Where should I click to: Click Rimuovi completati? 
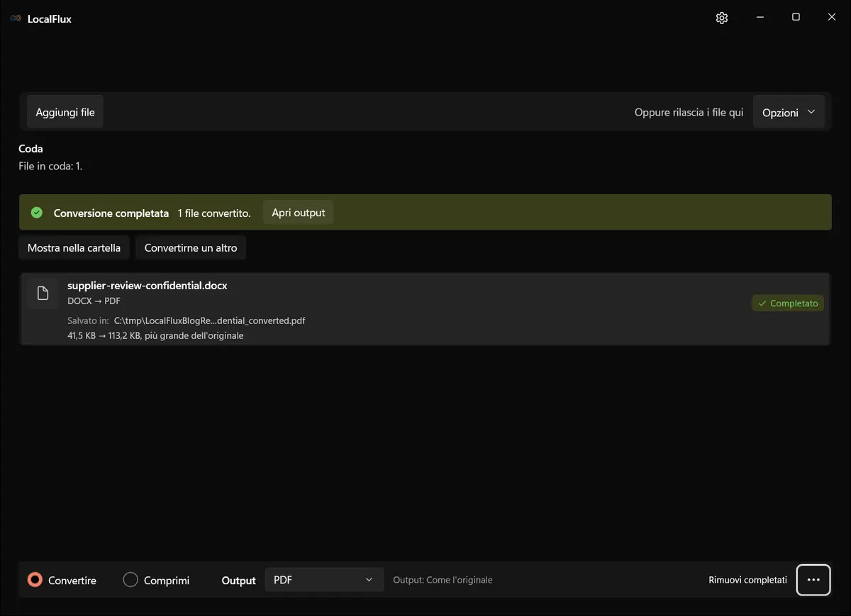747,580
